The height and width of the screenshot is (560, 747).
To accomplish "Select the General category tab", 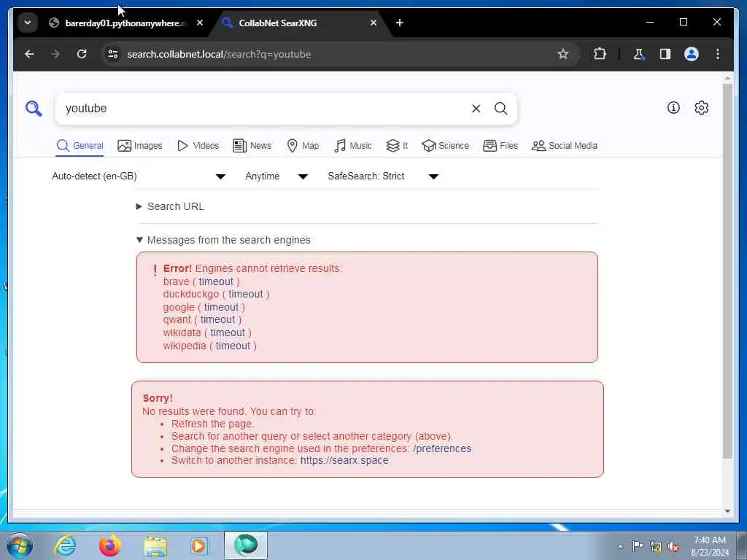I will (x=80, y=146).
